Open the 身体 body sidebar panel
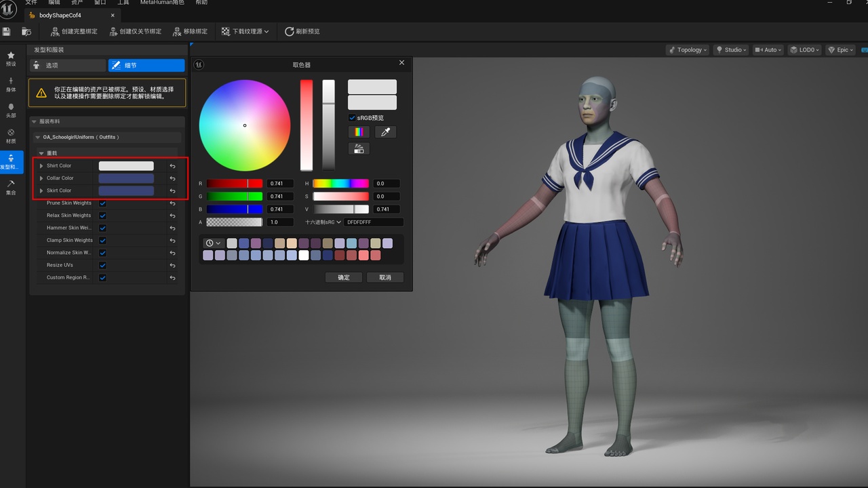 [11, 84]
